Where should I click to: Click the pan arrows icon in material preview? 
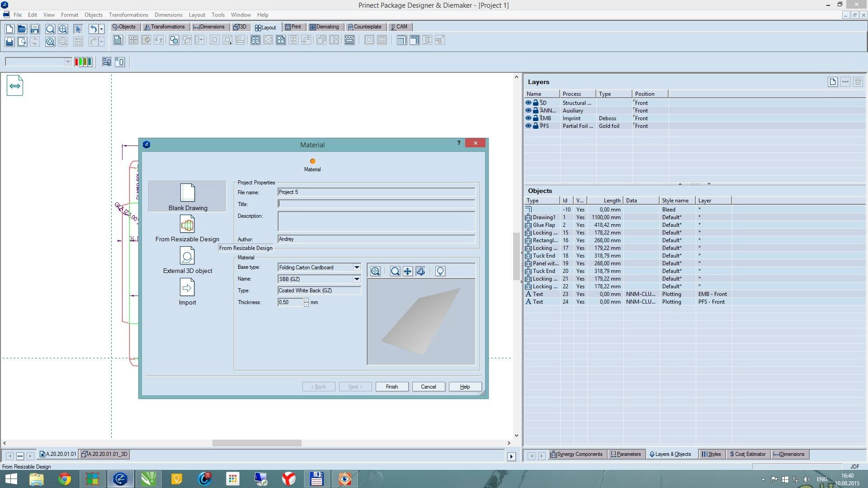(x=408, y=271)
